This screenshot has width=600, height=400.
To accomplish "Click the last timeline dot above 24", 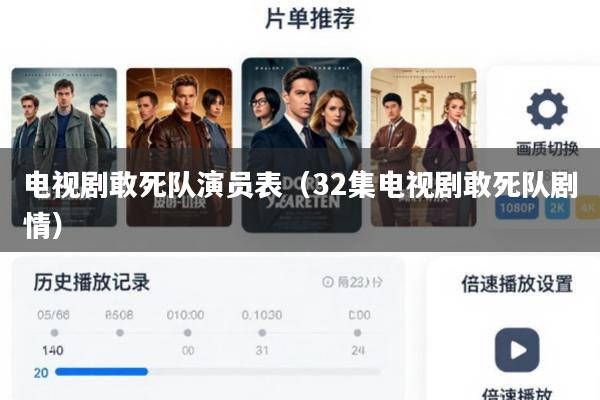I will coord(357,333).
